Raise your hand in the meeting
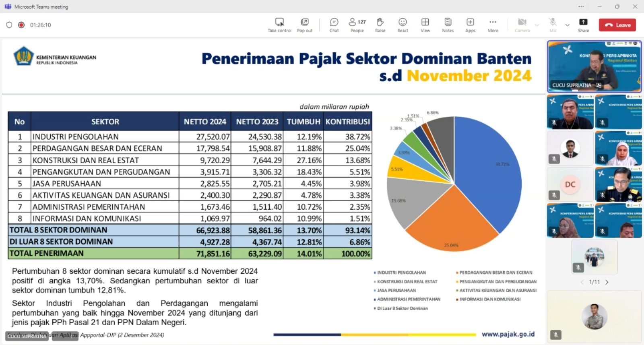Image resolution: width=644 pixels, height=345 pixels. point(380,25)
